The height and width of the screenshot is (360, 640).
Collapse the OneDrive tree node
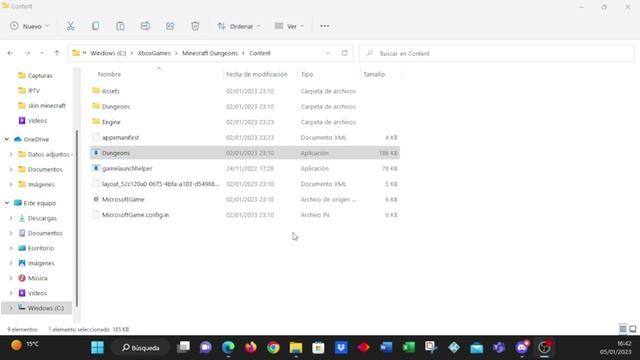7,139
